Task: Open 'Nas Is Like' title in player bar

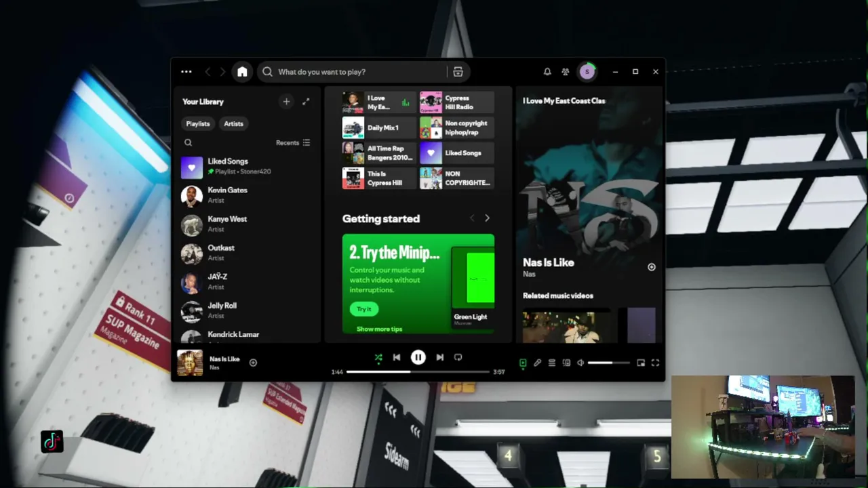Action: pyautogui.click(x=224, y=359)
